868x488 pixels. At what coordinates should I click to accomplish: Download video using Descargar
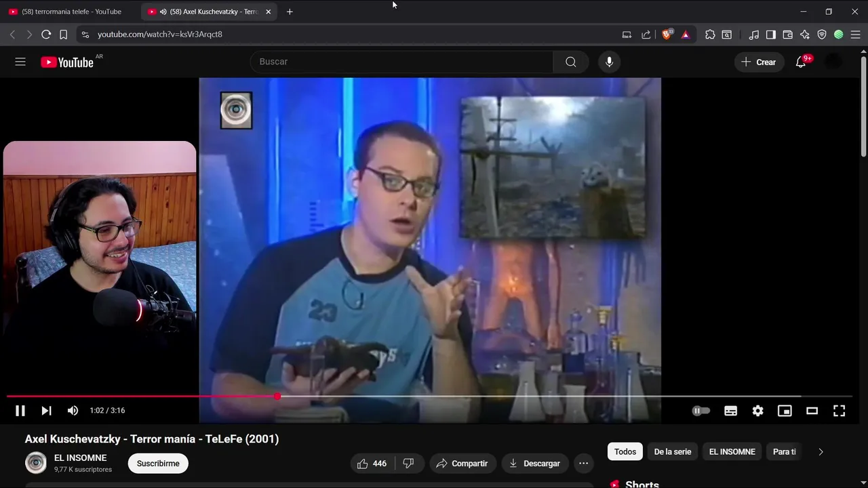[534, 464]
